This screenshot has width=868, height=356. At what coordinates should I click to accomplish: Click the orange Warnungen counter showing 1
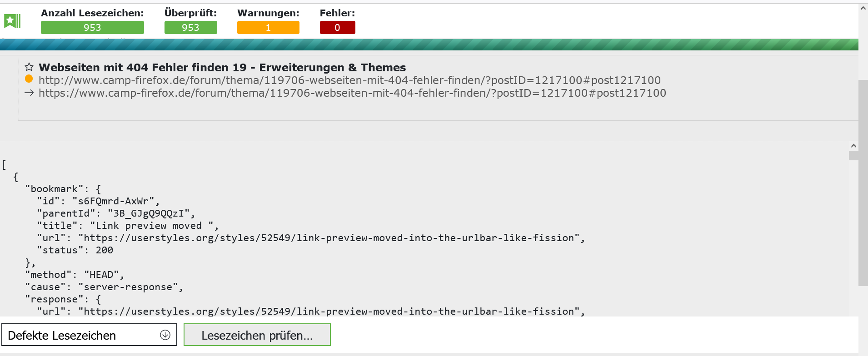(x=268, y=28)
